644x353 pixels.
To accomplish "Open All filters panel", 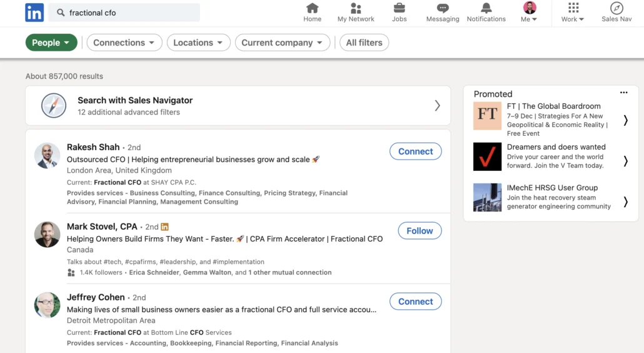I will point(364,43).
